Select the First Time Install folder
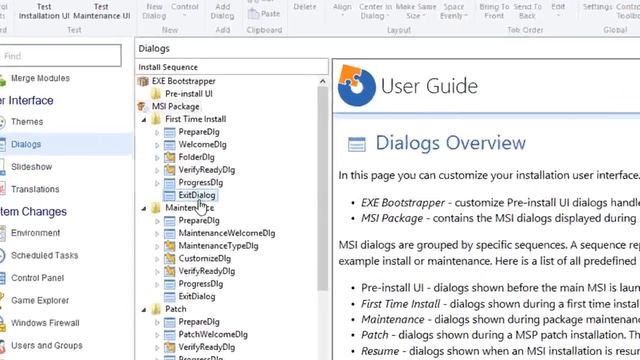This screenshot has width=640, height=360. (x=196, y=119)
